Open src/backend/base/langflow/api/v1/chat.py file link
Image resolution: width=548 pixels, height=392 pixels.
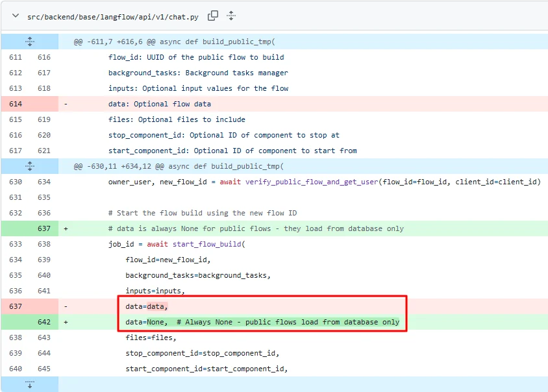(113, 17)
